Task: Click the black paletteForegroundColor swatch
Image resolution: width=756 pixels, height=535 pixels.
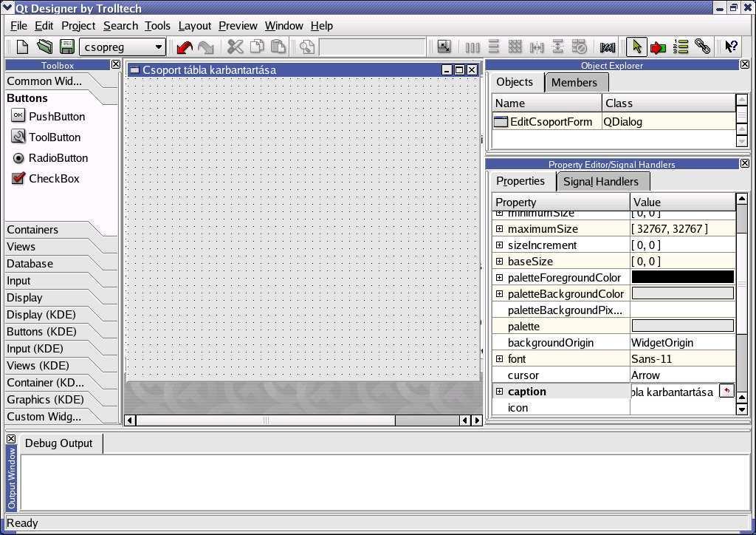Action: click(x=682, y=277)
